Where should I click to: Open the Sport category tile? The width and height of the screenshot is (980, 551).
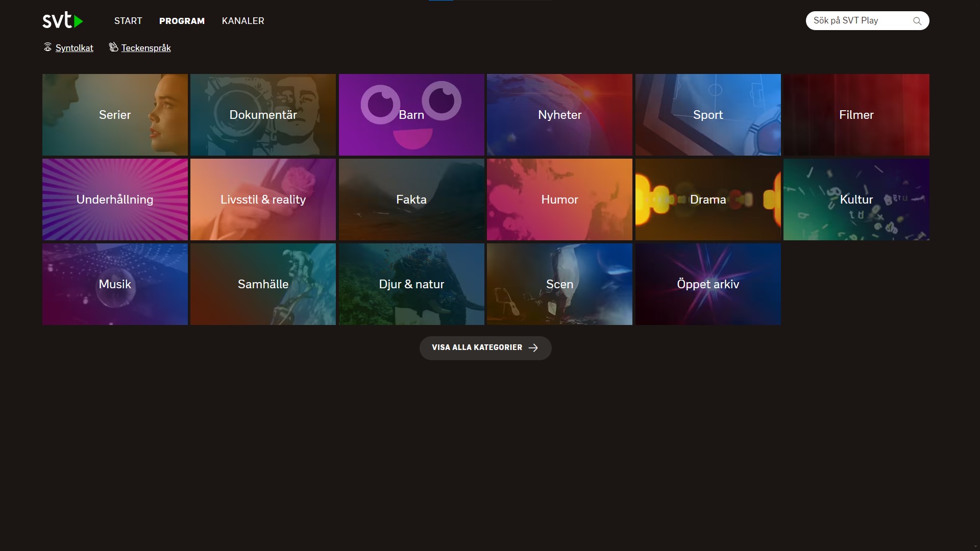pos(708,115)
